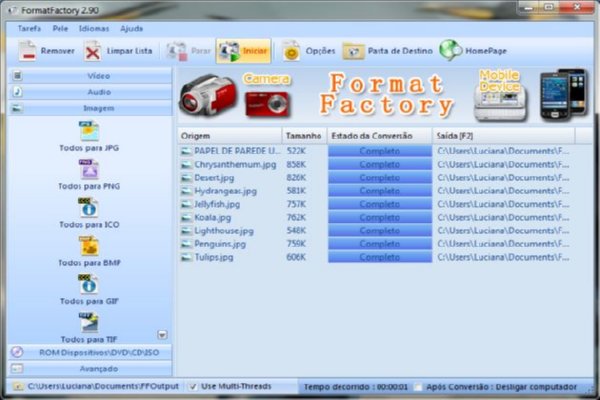Image resolution: width=600 pixels, height=400 pixels.
Task: Start conversion with the Iniciar button
Action: coord(243,51)
